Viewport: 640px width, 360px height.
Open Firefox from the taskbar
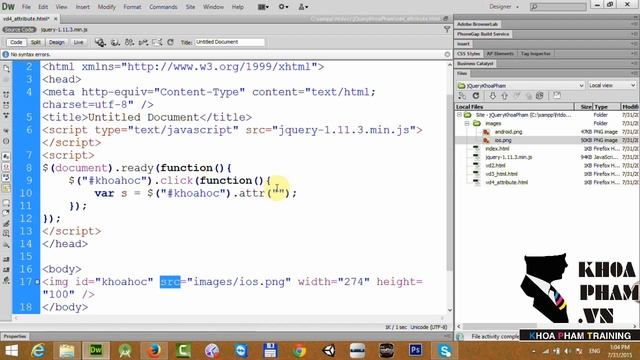(153, 351)
